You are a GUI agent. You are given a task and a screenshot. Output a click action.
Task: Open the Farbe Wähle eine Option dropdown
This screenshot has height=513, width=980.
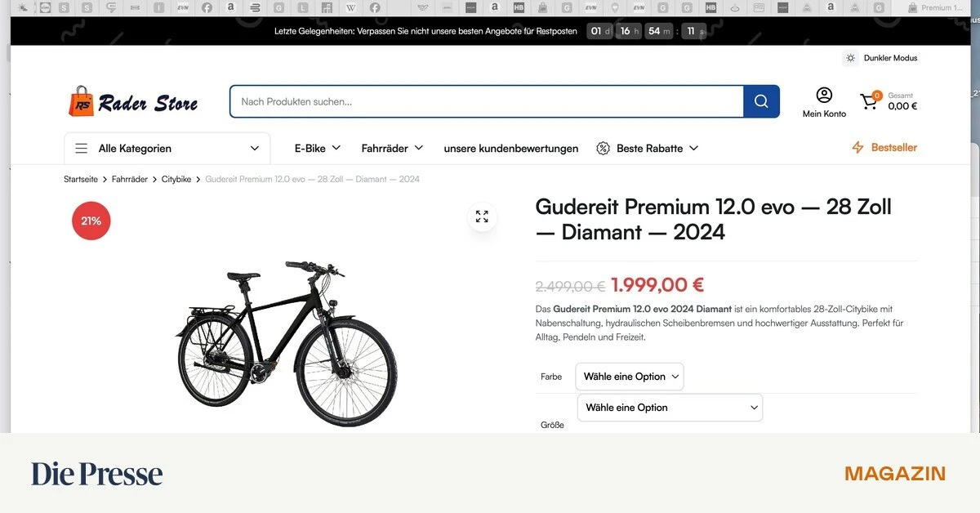tap(629, 377)
